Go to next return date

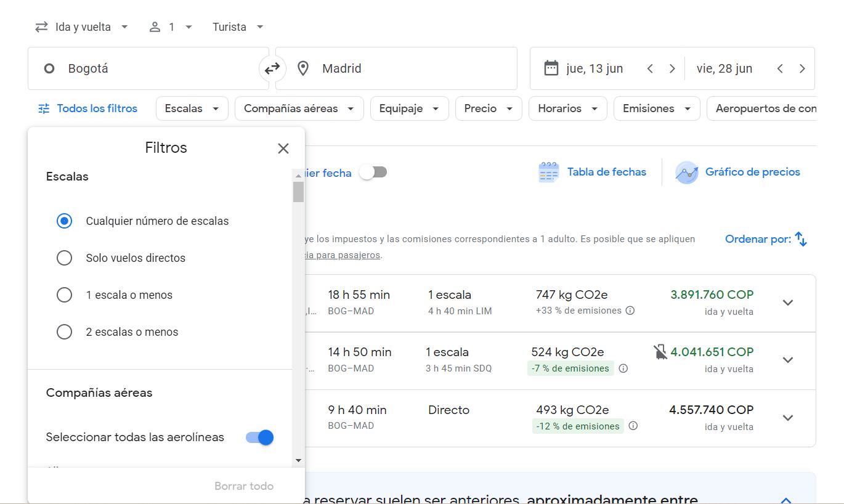[802, 68]
